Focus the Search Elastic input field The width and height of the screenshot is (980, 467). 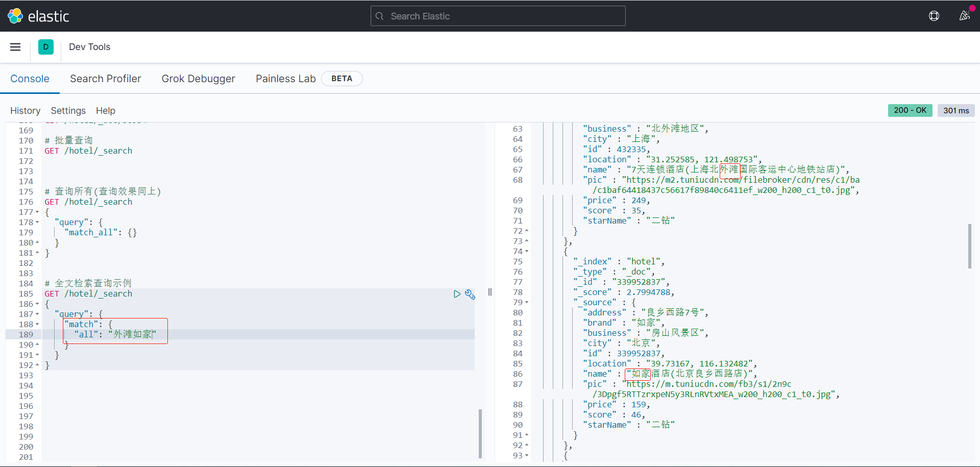(505, 16)
